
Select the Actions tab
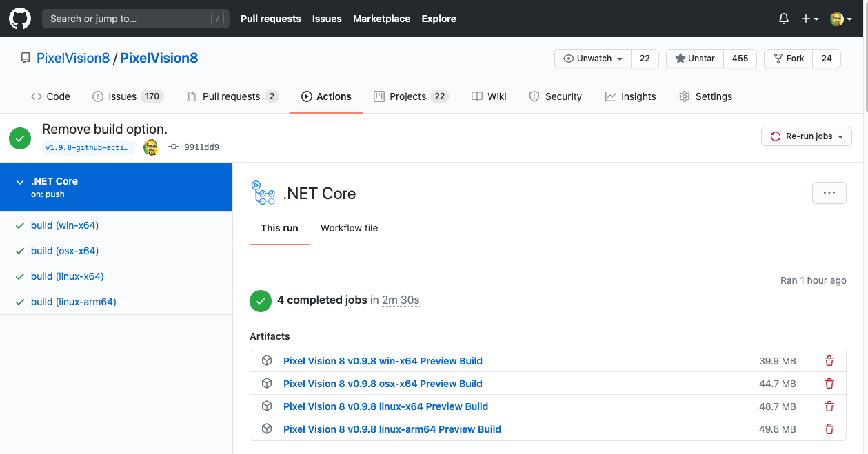tap(327, 96)
